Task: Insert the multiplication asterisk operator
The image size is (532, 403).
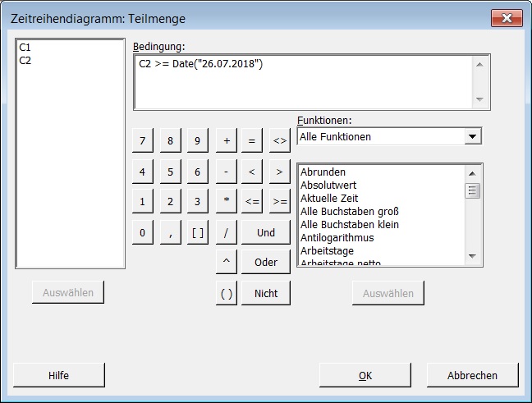Action: 227,202
